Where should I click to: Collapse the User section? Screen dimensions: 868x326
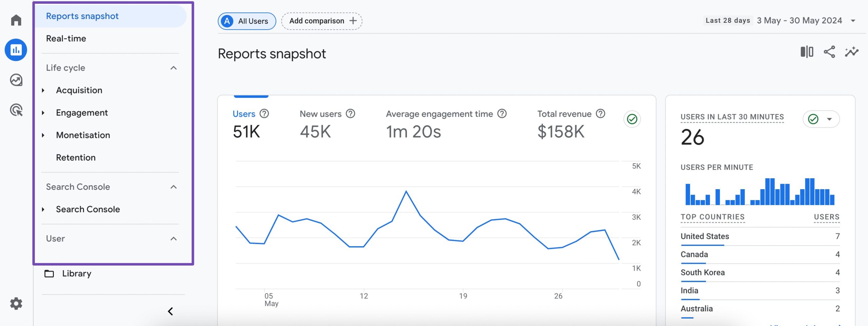174,239
